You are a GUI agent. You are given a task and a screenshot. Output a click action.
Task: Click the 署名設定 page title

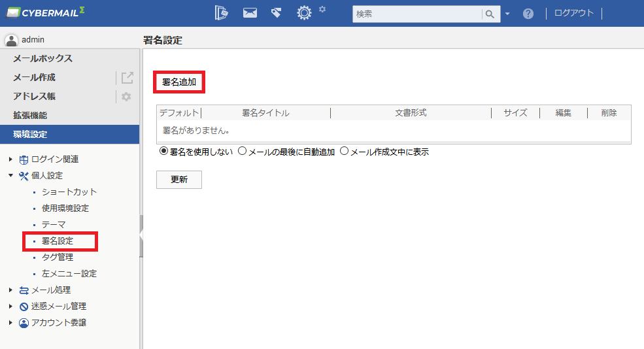click(x=163, y=41)
